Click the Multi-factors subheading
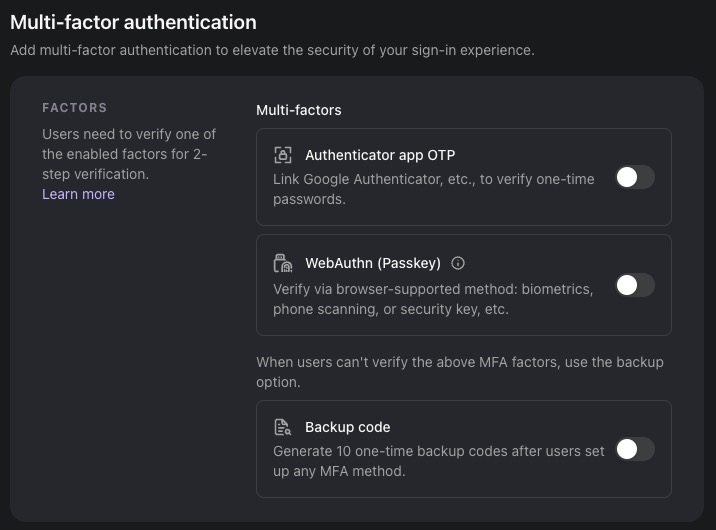The width and height of the screenshot is (716, 530). [x=299, y=110]
